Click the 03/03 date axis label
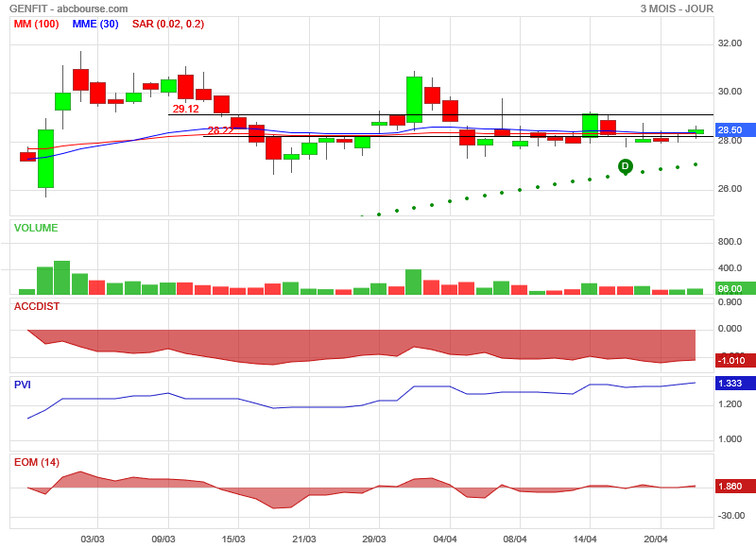756x548 pixels. [x=93, y=539]
